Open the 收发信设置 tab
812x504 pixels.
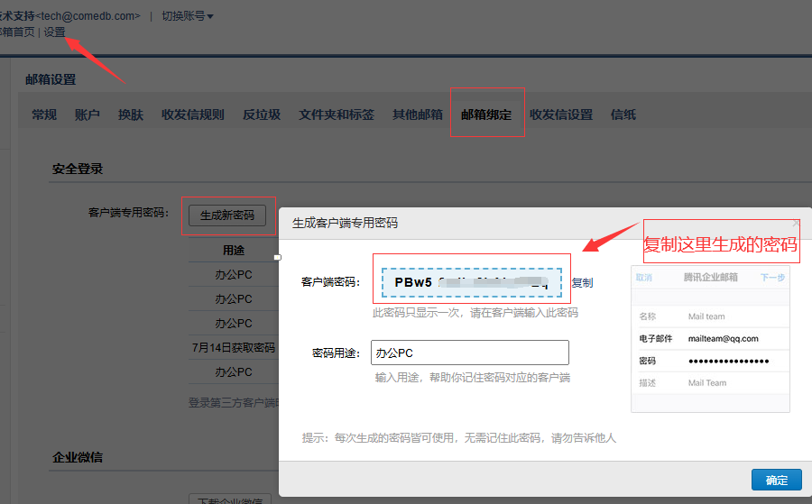[x=561, y=115]
